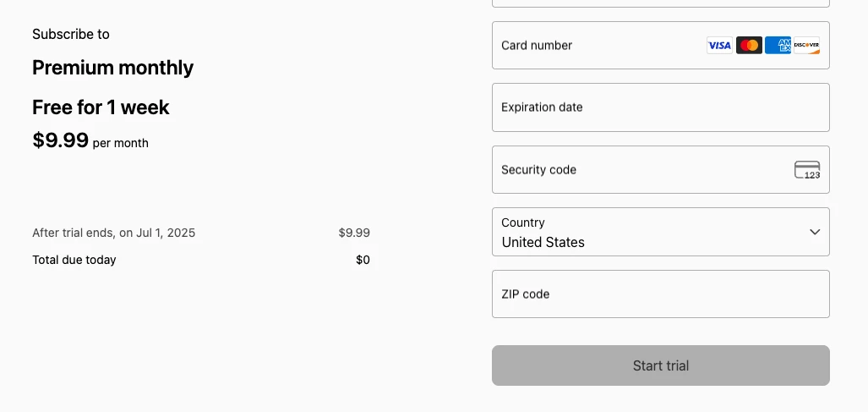Click the $0 total amount
This screenshot has height=412, width=868.
363,260
